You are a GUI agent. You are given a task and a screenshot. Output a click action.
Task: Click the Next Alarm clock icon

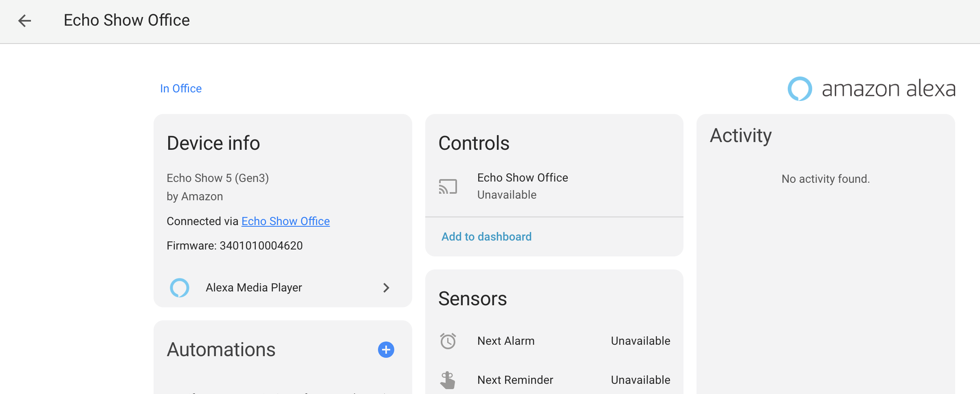coord(448,341)
